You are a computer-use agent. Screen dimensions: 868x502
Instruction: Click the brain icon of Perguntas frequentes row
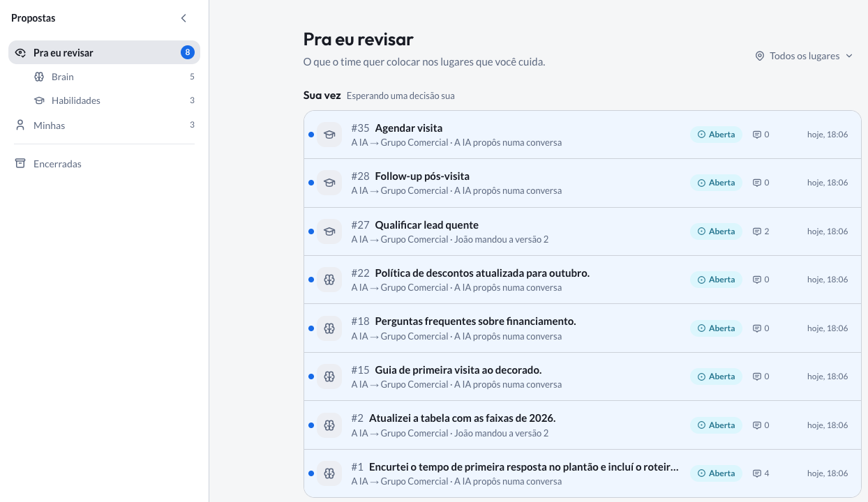click(329, 328)
